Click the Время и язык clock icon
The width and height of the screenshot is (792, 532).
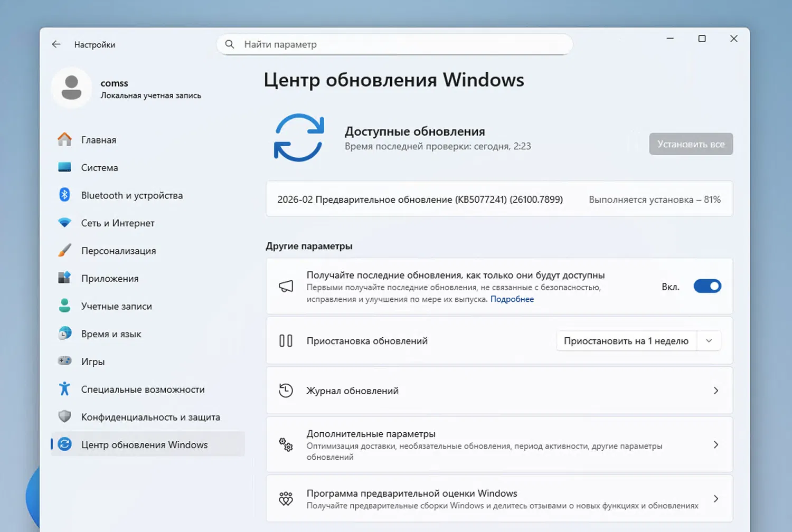[64, 334]
